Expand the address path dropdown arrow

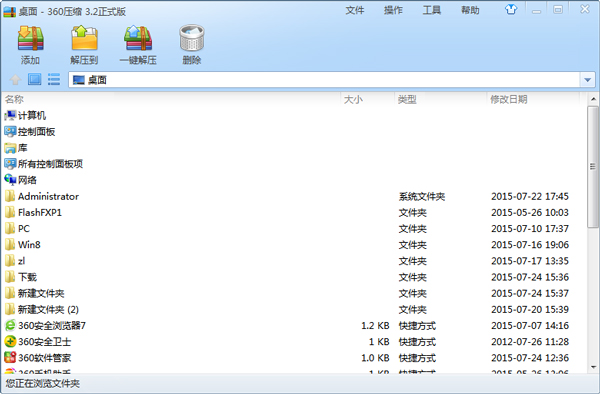587,80
